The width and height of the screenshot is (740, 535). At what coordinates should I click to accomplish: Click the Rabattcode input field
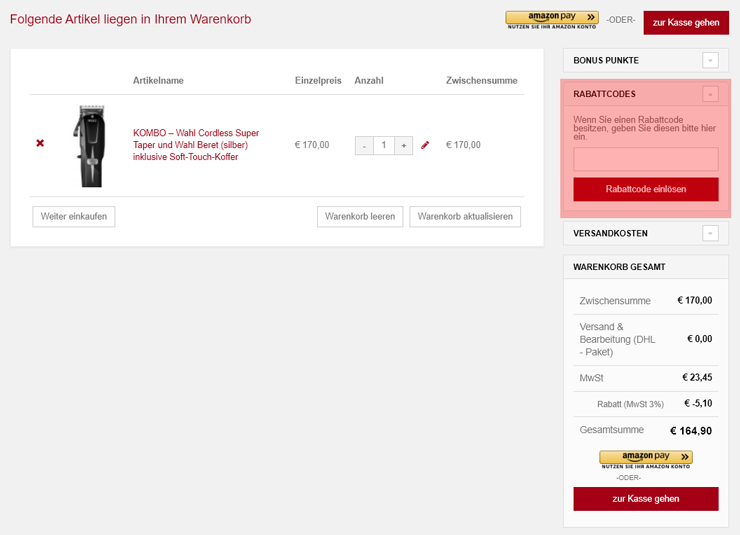[646, 159]
